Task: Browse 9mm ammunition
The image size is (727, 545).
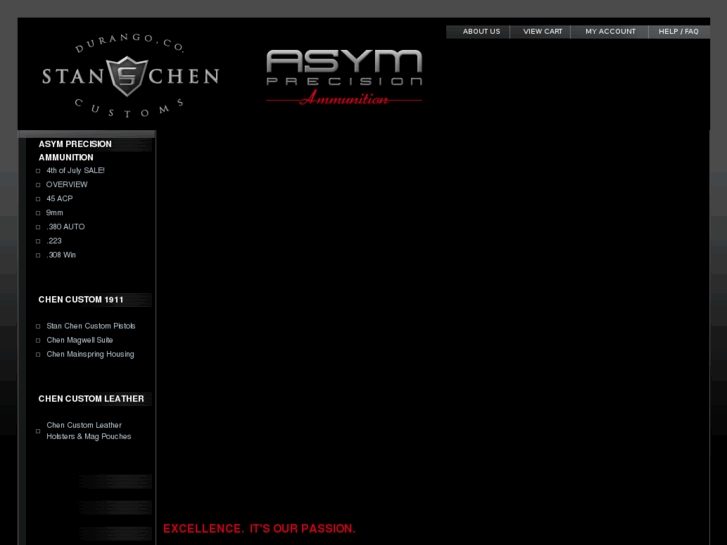Action: pyautogui.click(x=55, y=213)
